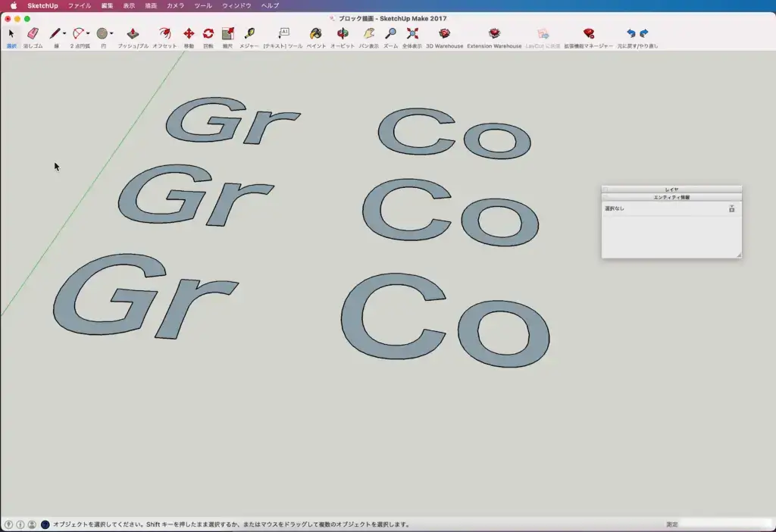Open the カメラ menu
Viewport: 776px width, 532px height.
(x=175, y=6)
